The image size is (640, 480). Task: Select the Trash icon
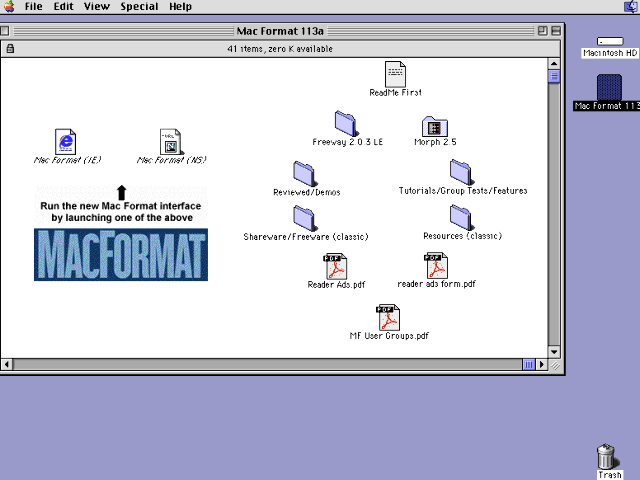(606, 456)
